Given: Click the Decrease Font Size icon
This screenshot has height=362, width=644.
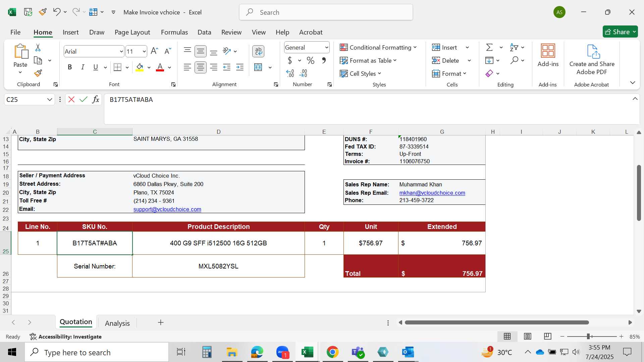Looking at the screenshot, I should [168, 51].
